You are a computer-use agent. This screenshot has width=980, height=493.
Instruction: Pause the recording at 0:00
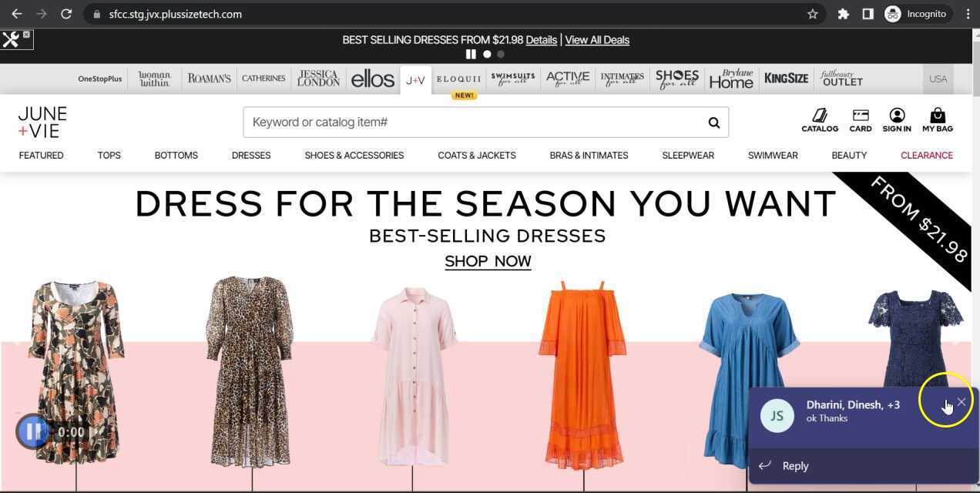(32, 432)
